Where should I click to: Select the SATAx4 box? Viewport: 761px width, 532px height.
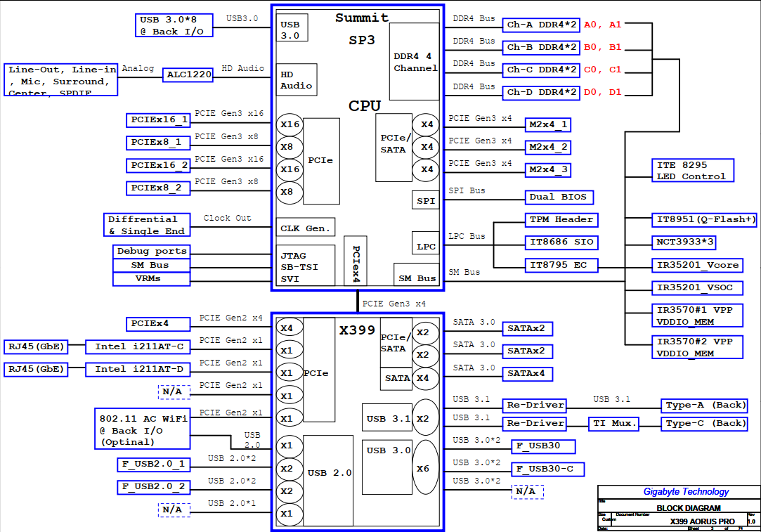[x=528, y=374]
